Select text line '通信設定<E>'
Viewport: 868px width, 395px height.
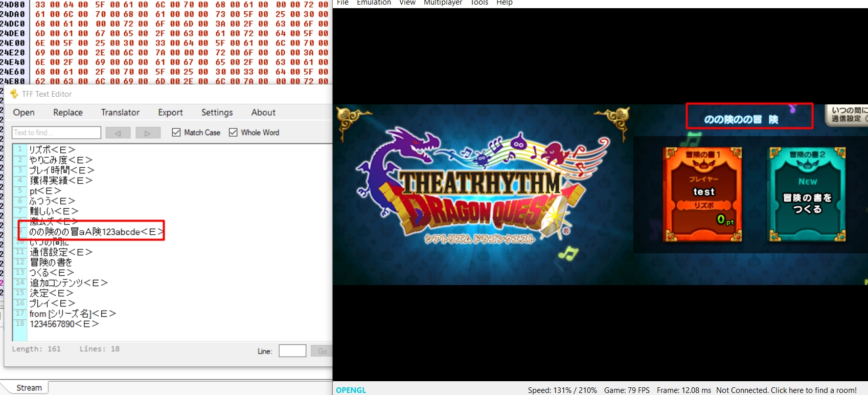pyautogui.click(x=61, y=252)
